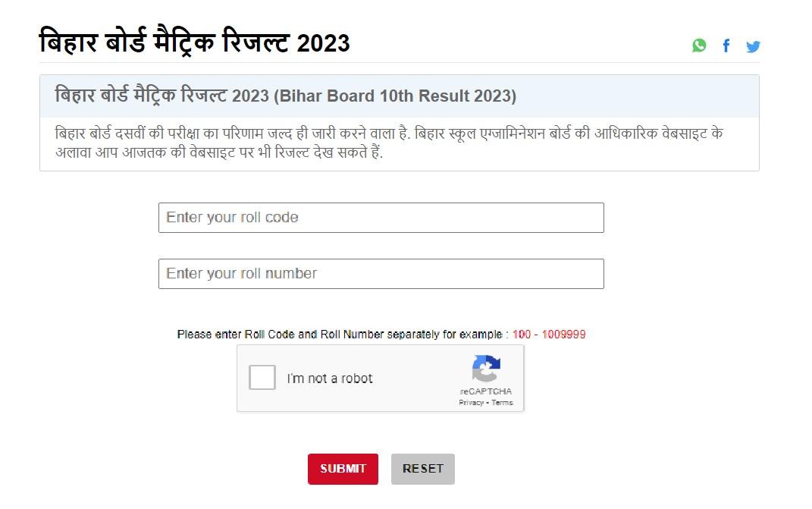
Task: Open the reCAPTCHA Terms link
Action: click(503, 403)
